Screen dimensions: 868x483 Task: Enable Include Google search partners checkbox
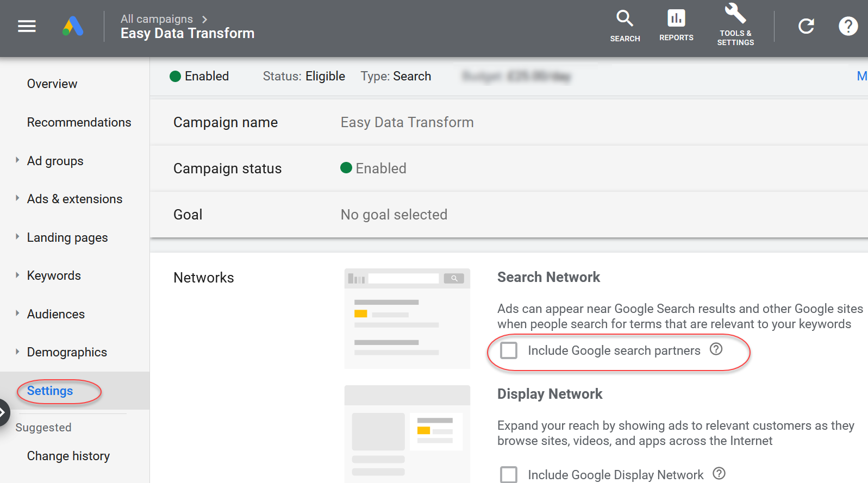[x=509, y=350]
